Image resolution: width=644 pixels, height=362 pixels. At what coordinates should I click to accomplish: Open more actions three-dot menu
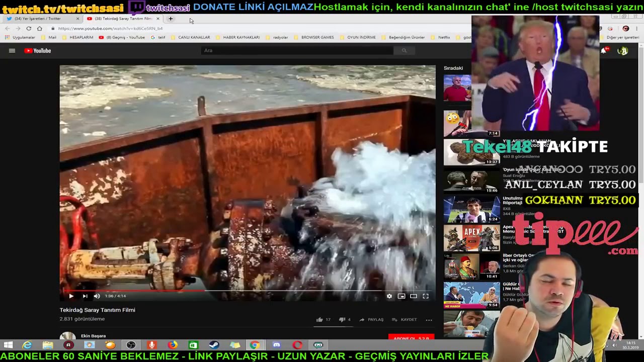[429, 319]
